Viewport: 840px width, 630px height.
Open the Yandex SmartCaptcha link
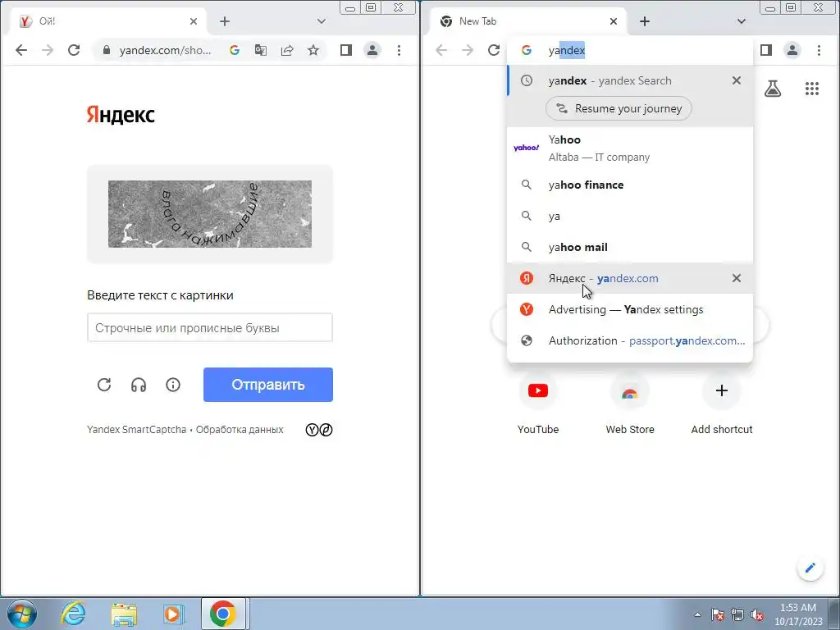pyautogui.click(x=137, y=430)
